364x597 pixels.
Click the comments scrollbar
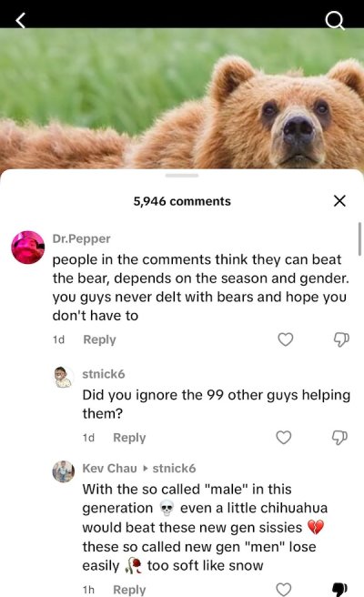pos(359,239)
